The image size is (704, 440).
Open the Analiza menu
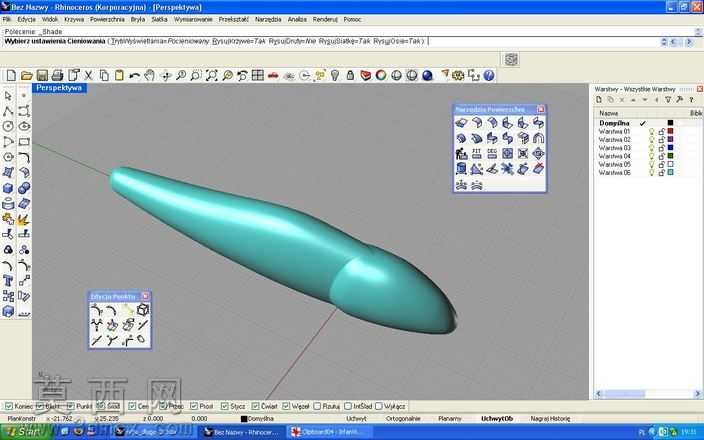(297, 19)
